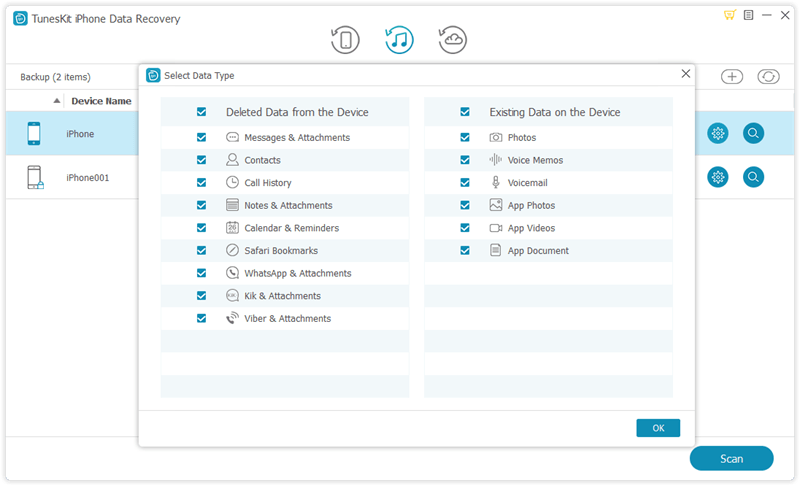
Task: Click the Messages speech bubble icon
Action: coord(232,137)
